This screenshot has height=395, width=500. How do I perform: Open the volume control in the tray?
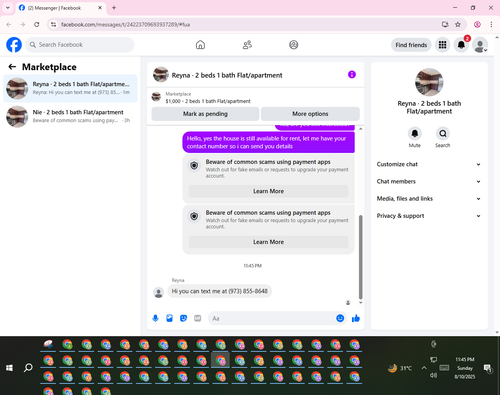point(433,375)
